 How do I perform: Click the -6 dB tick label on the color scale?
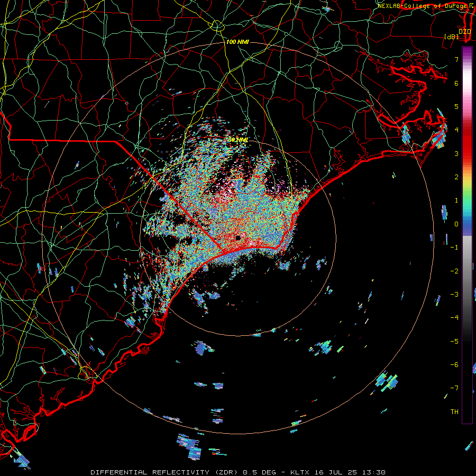[454, 365]
